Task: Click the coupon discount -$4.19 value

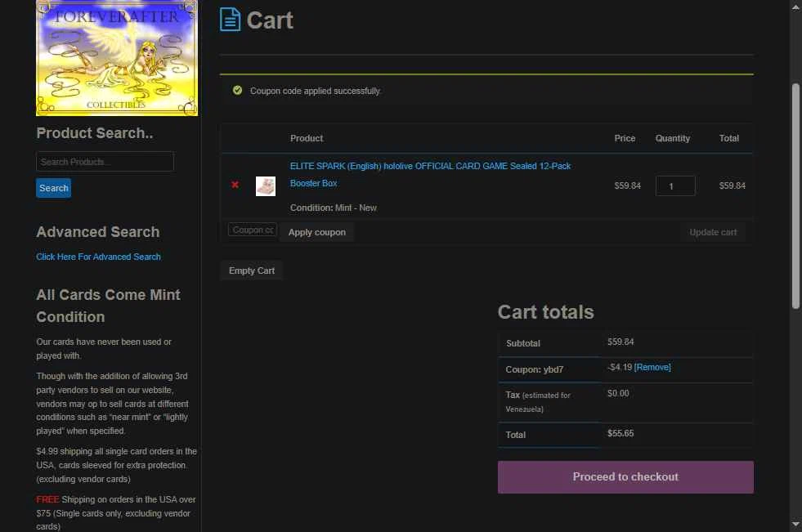Action: 620,367
